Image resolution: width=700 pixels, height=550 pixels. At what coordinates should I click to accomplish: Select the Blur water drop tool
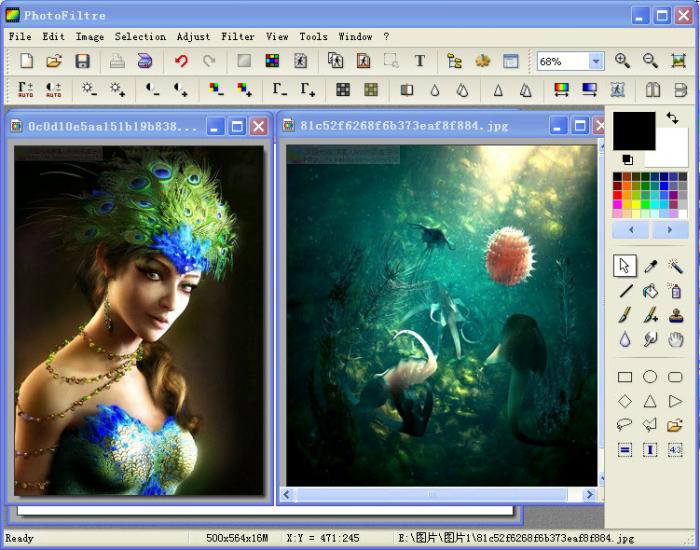point(625,340)
